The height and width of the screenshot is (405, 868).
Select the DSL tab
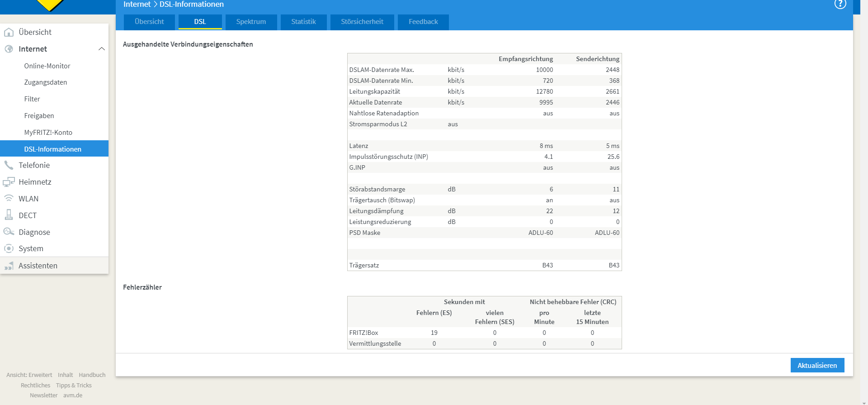tap(200, 22)
